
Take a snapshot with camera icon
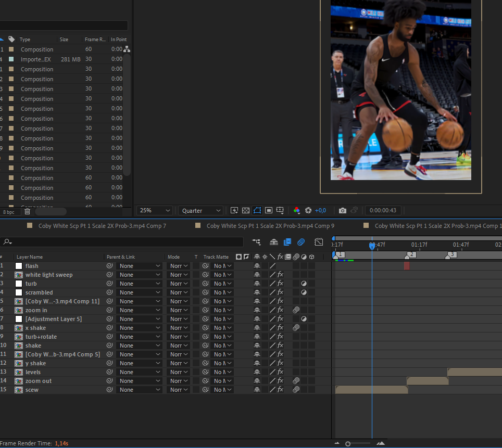[x=343, y=210]
